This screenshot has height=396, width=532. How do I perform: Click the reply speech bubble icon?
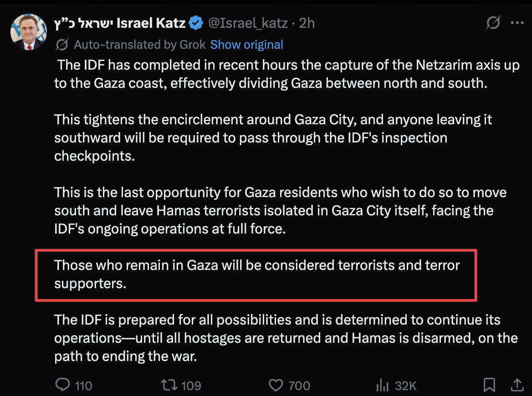(62, 386)
